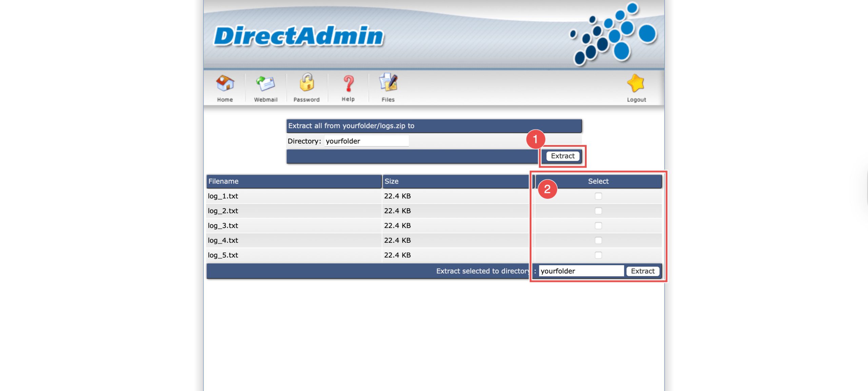The height and width of the screenshot is (391, 868).
Task: Click the 22.4 KB size of log_5.txt
Action: [x=397, y=255]
